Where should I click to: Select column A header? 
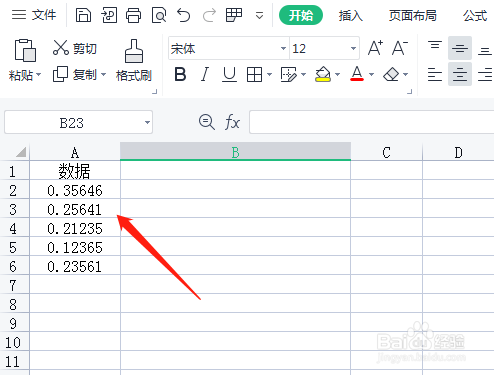pos(75,152)
